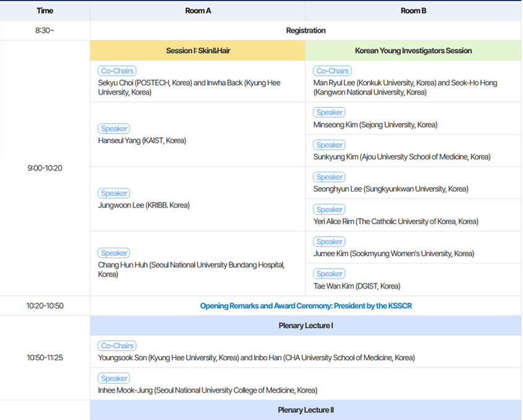Select the Speaker badge above Sunkyung Kim
The width and height of the screenshot is (523, 420).
pos(329,145)
